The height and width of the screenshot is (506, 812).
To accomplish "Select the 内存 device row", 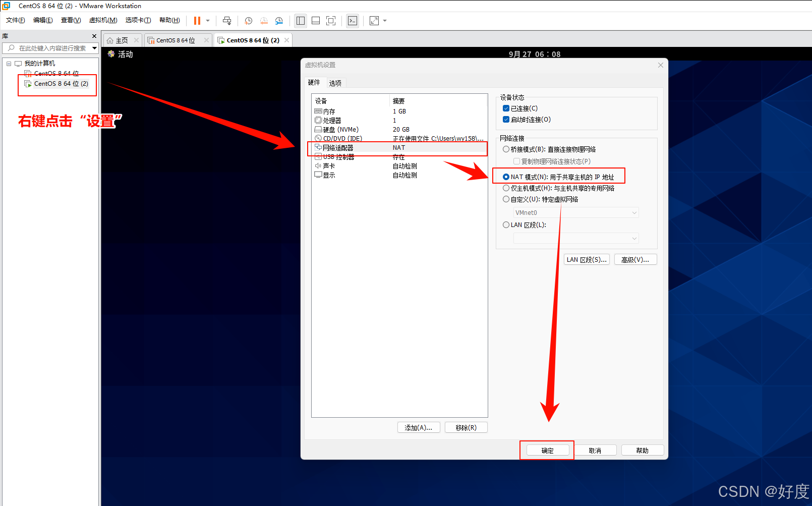I will tap(399, 111).
